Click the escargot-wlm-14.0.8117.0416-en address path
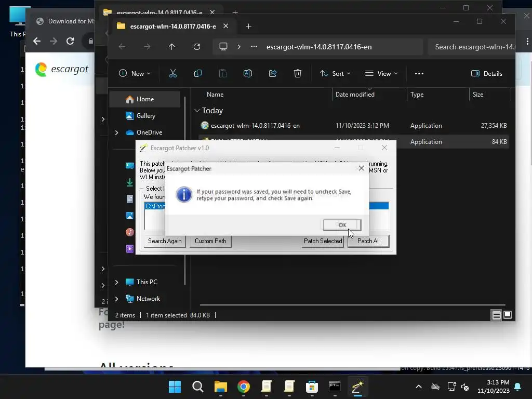The height and width of the screenshot is (399, 532). coord(319,47)
